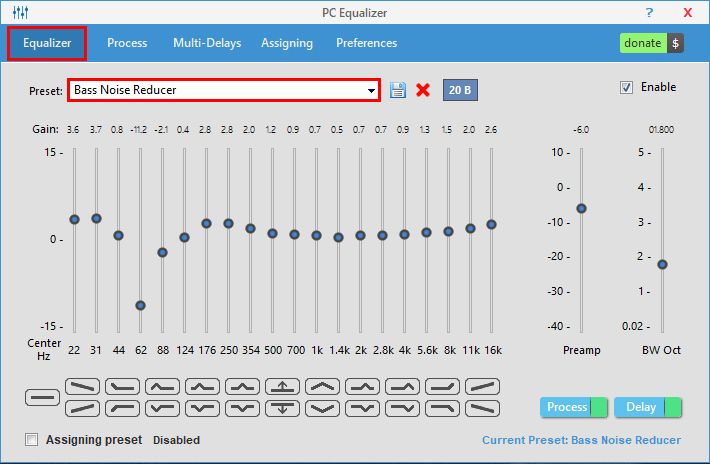Toggle the green indicator on the Process button
The height and width of the screenshot is (464, 710).
[599, 407]
